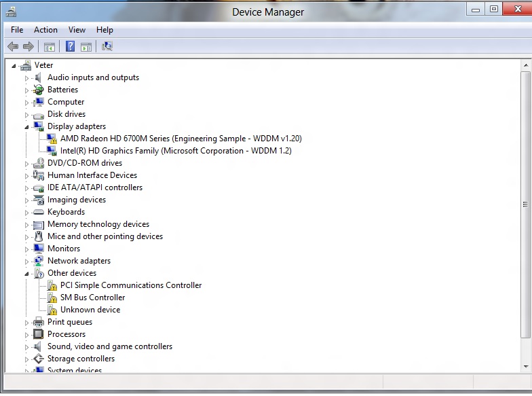532x396 pixels.
Task: Click the Forward arrow toolbar icon
Action: [x=28, y=46]
